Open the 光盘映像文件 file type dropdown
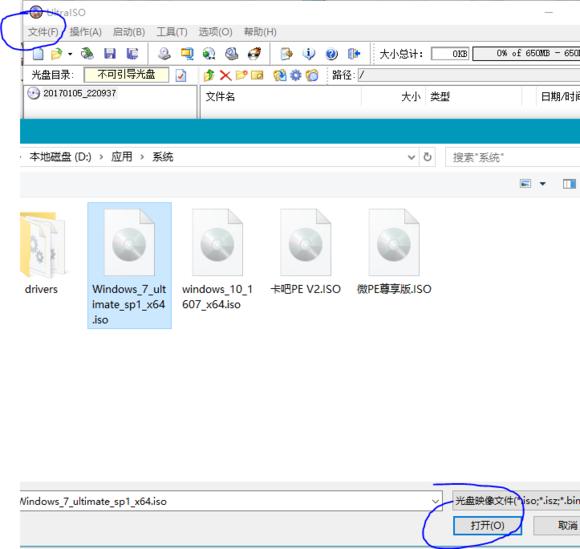580x549 pixels. point(516,501)
